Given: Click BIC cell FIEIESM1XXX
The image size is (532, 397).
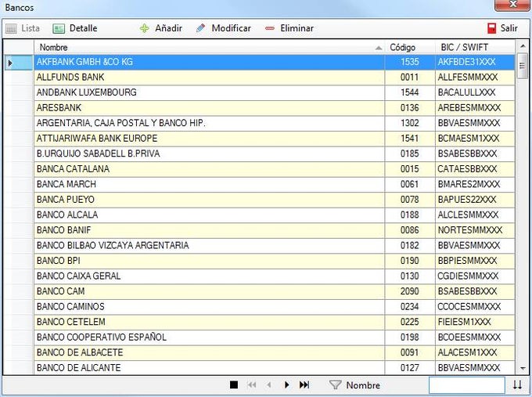Looking at the screenshot, I should (475, 322).
